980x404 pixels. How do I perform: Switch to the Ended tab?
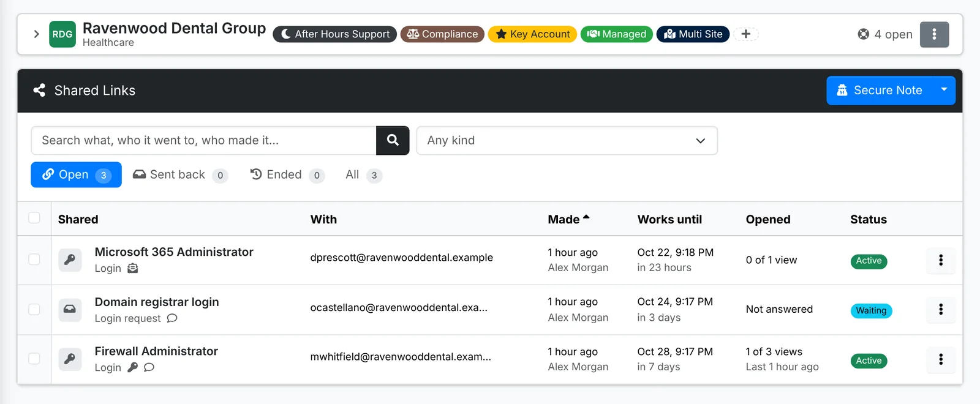(287, 175)
